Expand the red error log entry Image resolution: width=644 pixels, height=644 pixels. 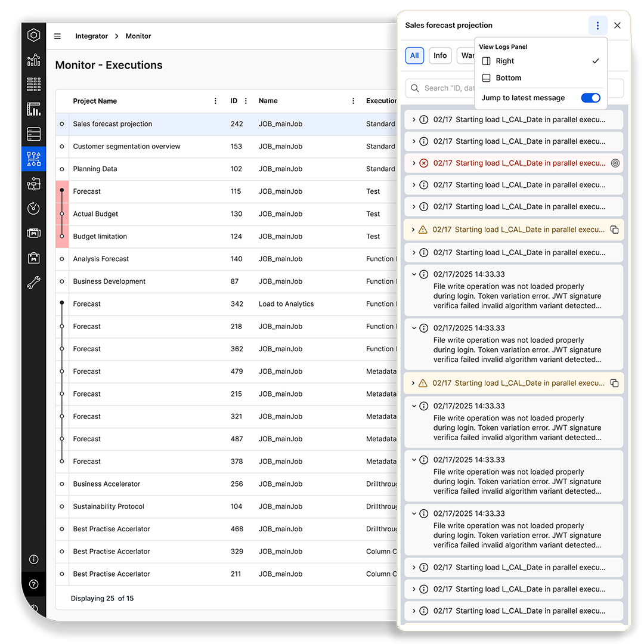pyautogui.click(x=413, y=163)
